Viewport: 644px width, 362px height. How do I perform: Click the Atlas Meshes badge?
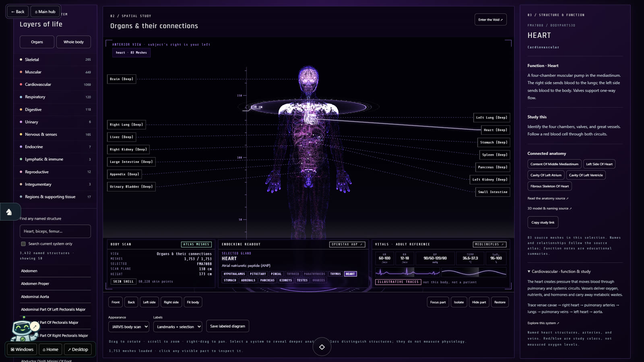point(196,244)
